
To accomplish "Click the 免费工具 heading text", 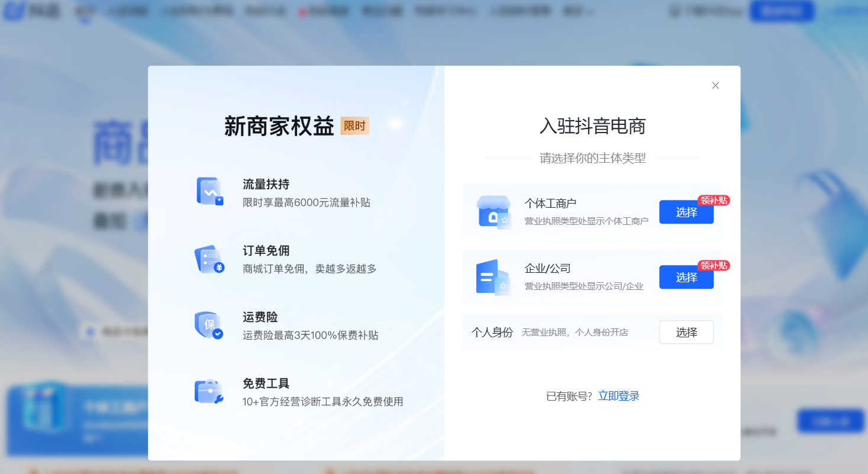I will click(x=266, y=383).
